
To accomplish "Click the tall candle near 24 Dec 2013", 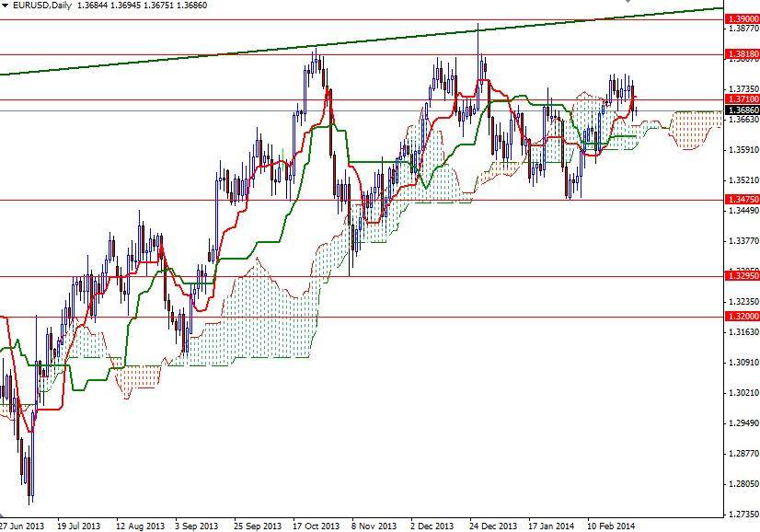I will pos(478,64).
